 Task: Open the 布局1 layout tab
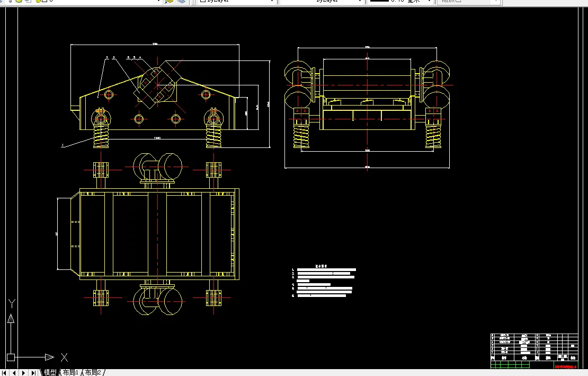pyautogui.click(x=70, y=372)
